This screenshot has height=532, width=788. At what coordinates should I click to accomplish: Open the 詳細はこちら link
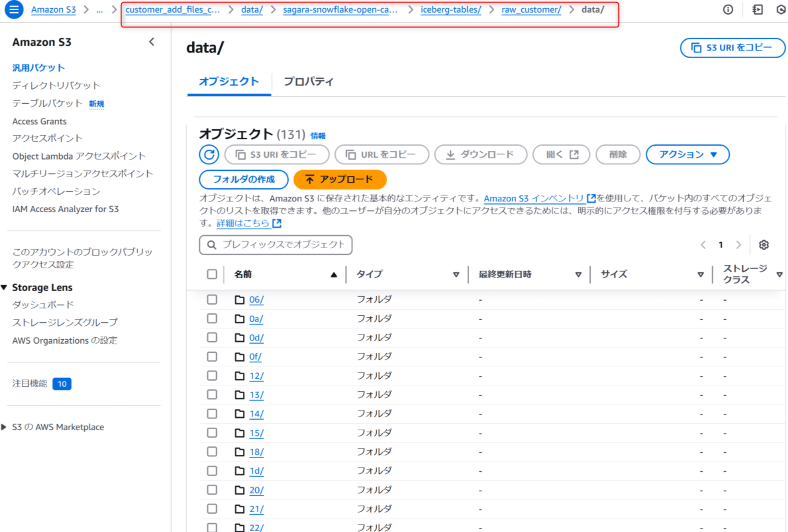(x=243, y=223)
